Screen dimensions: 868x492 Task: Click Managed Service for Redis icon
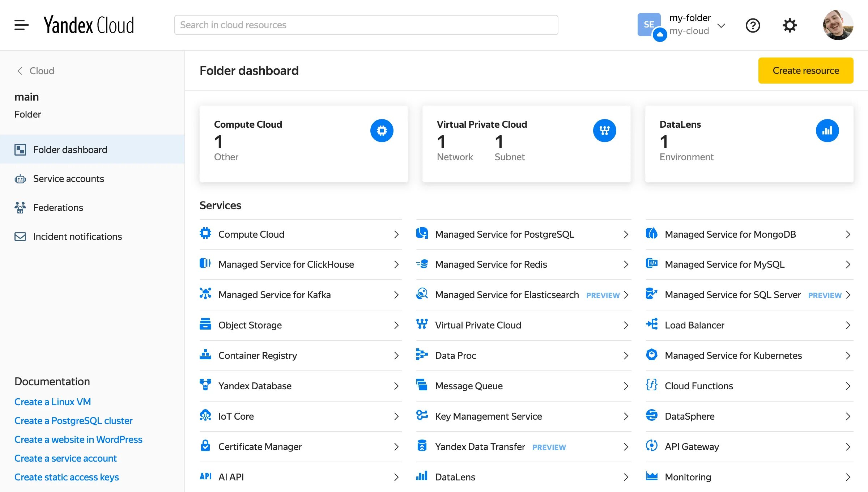pyautogui.click(x=422, y=264)
